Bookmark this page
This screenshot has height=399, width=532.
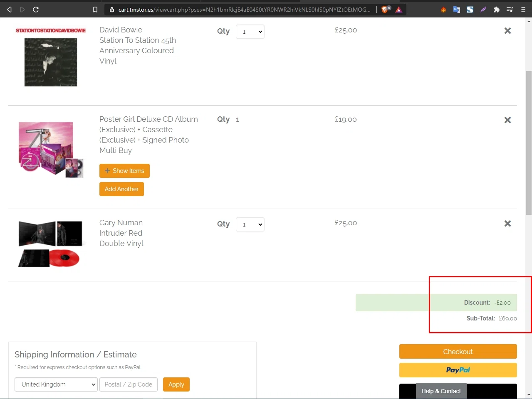point(95,10)
